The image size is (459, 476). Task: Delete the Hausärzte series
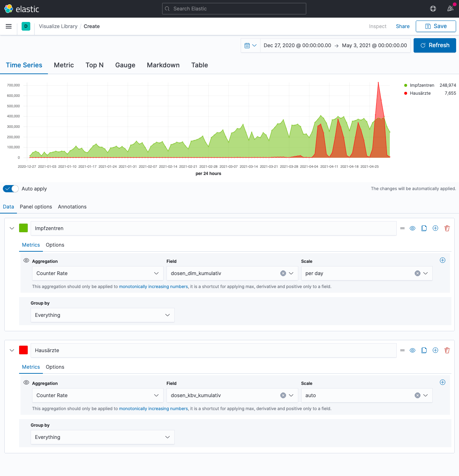click(447, 350)
